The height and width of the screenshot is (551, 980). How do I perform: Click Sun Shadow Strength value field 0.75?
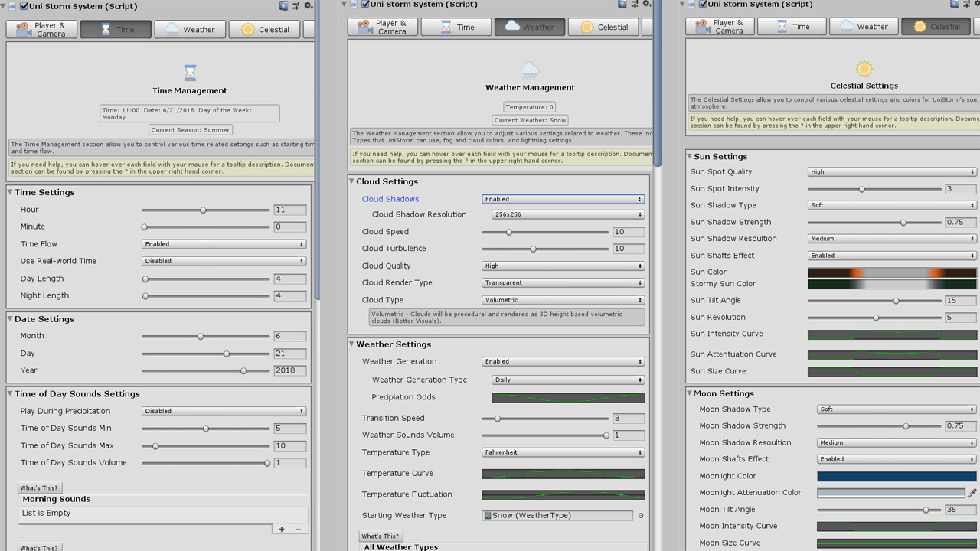tap(961, 223)
